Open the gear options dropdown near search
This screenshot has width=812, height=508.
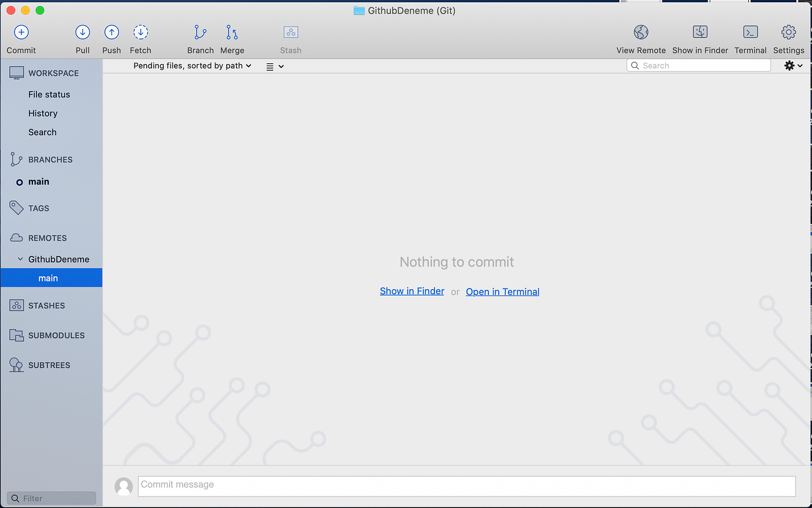coord(792,66)
